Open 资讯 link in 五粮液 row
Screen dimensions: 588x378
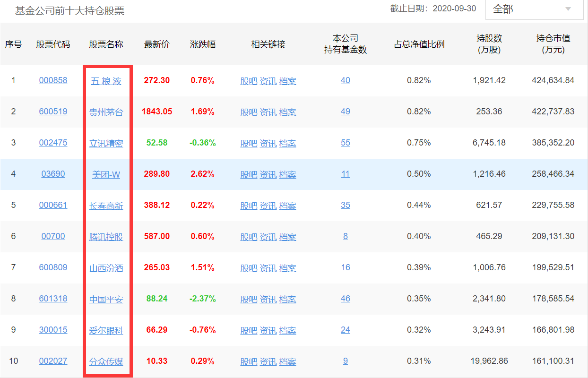[x=268, y=81]
